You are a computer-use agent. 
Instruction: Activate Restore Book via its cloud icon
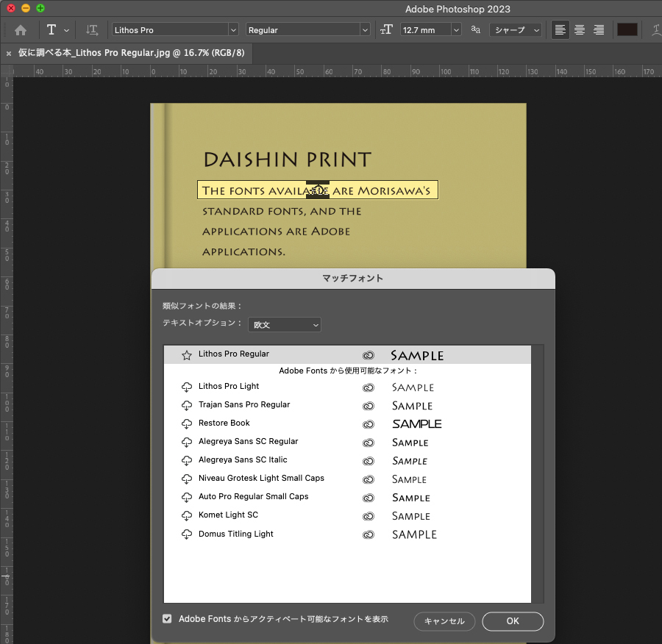(x=187, y=423)
